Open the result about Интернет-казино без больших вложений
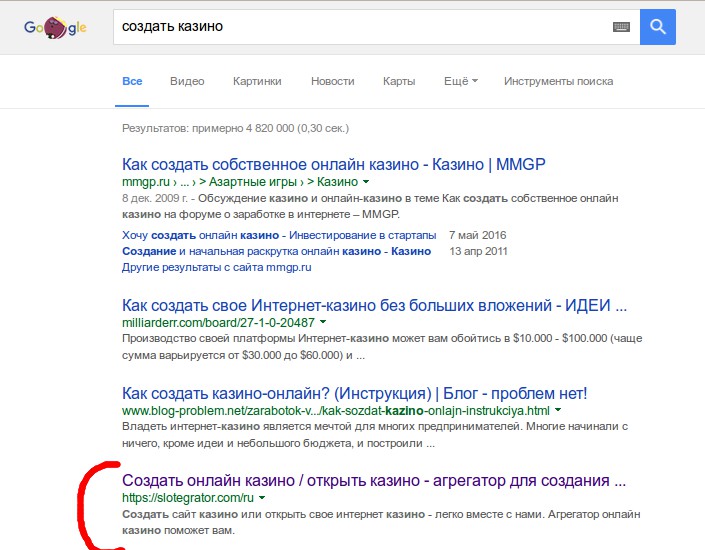 (x=374, y=305)
